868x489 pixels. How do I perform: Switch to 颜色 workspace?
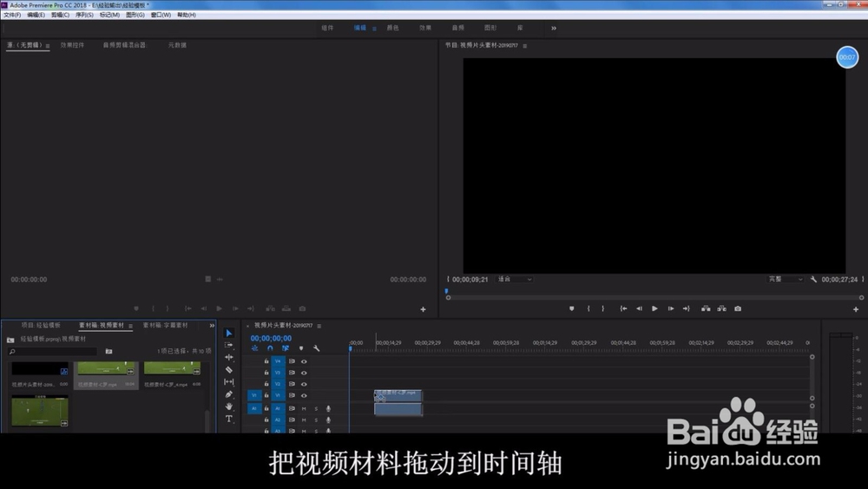pyautogui.click(x=392, y=28)
